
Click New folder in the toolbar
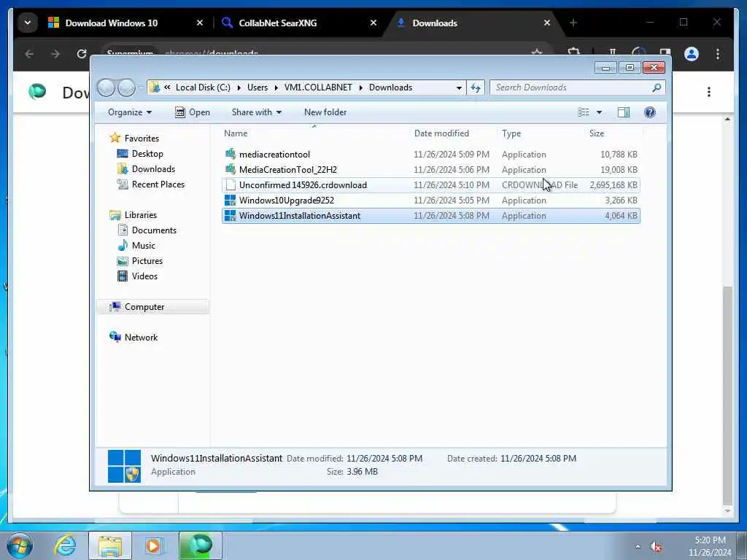coord(325,112)
